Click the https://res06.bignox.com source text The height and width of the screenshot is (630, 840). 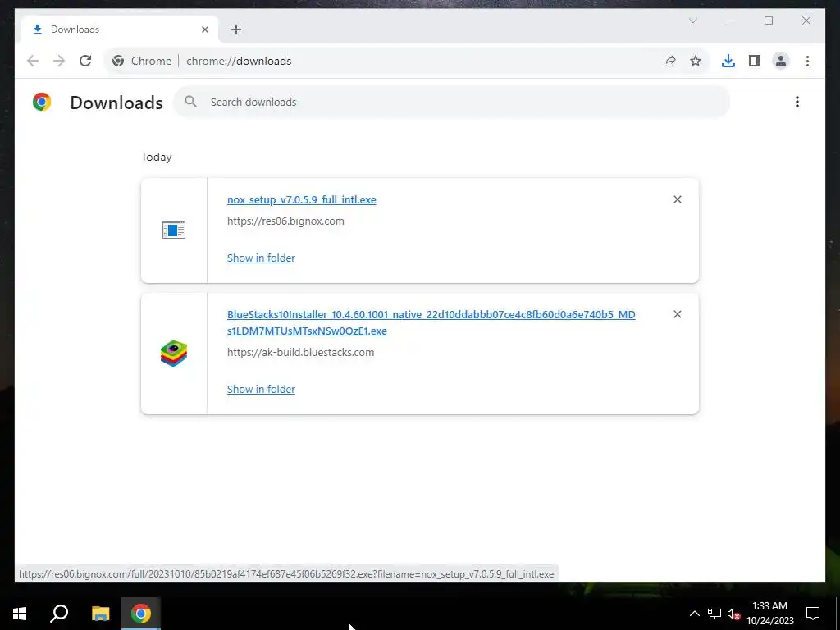tap(285, 221)
